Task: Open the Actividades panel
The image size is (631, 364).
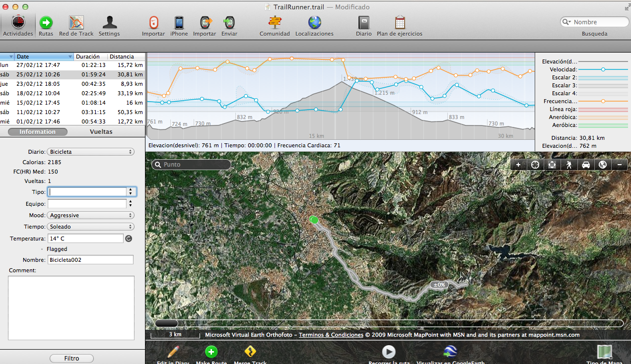Action: click(18, 22)
